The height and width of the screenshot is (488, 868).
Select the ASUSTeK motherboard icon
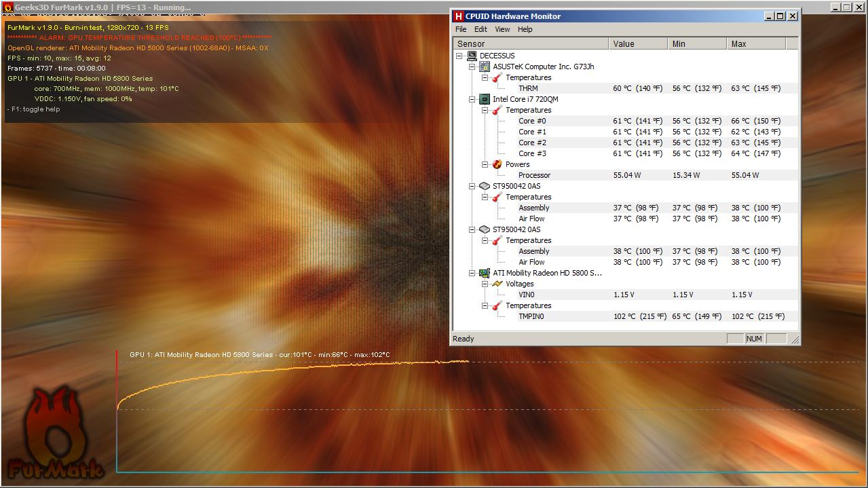(485, 67)
